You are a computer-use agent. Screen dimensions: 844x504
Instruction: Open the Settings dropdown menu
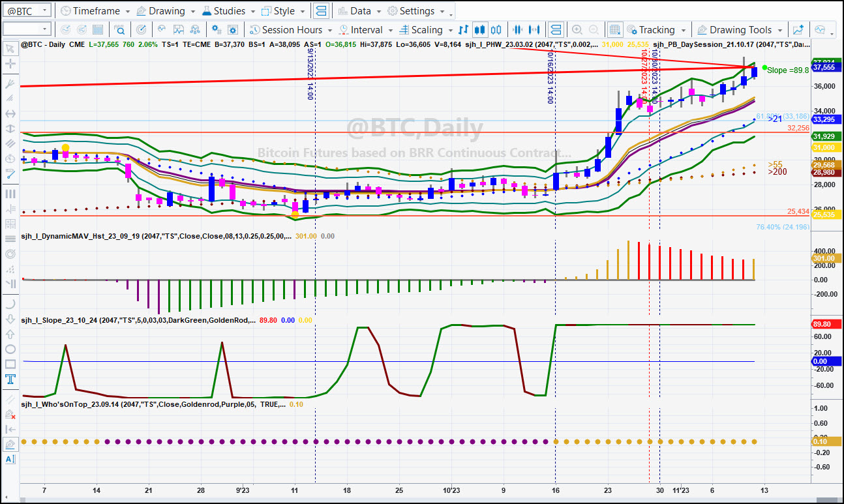[x=416, y=11]
